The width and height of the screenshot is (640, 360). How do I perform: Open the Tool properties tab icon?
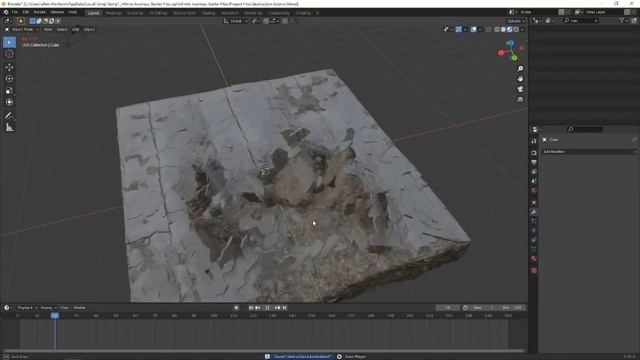(x=534, y=141)
